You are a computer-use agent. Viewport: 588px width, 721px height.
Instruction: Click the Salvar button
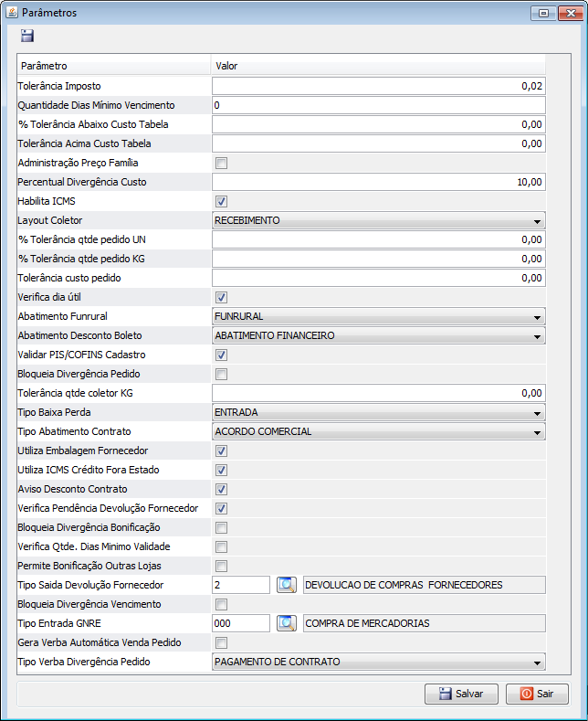click(461, 694)
